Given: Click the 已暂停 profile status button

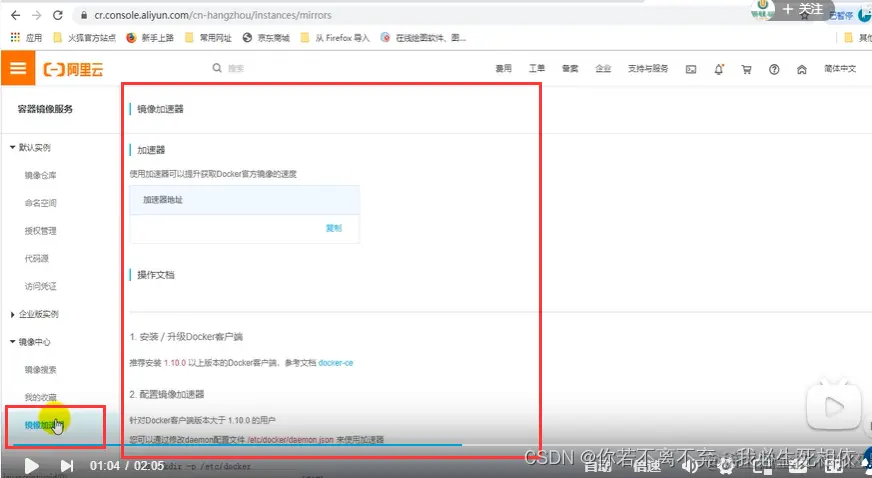Looking at the screenshot, I should tap(841, 16).
